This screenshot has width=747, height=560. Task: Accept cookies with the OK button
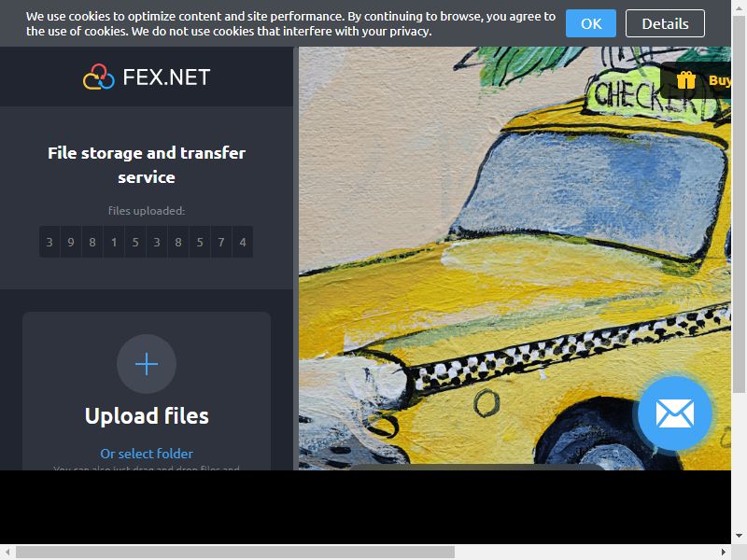pos(591,23)
